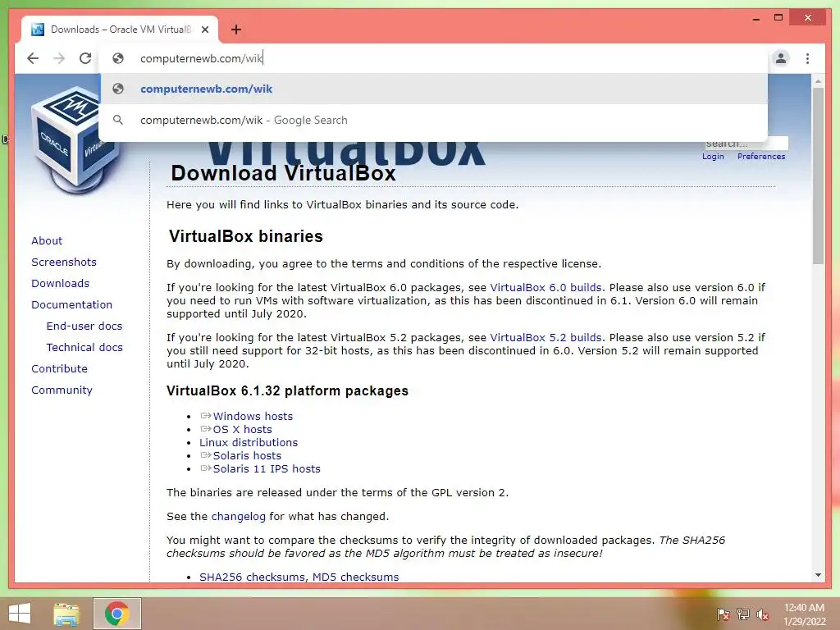Screen dimensions: 840x630
Task: Open the Contribute sidebar link
Action: click(x=59, y=369)
